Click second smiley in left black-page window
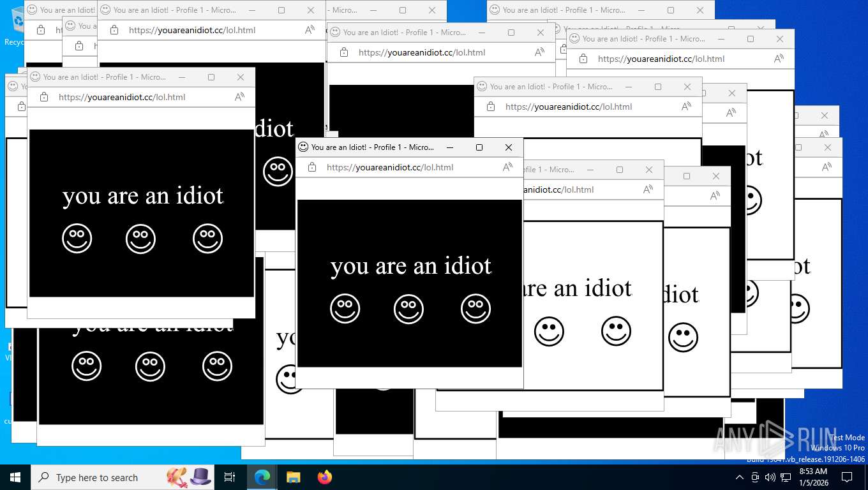 pyautogui.click(x=140, y=239)
